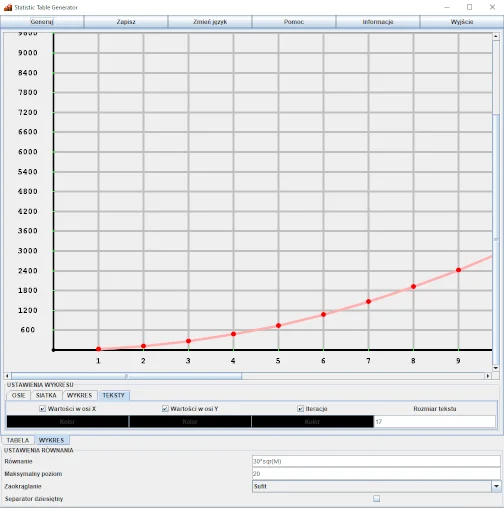Screen dimensions: 504x508
Task: Click the vertical scrollbar thumb
Action: [x=496, y=239]
